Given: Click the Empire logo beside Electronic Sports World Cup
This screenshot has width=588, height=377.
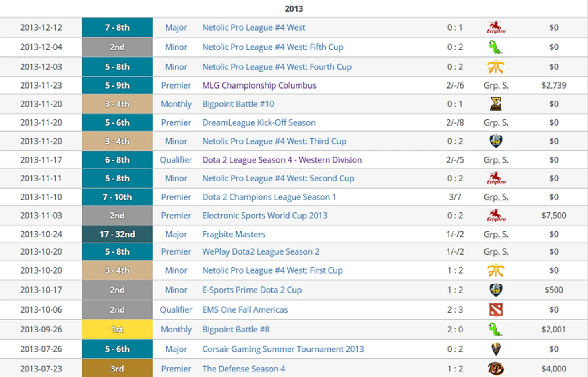Looking at the screenshot, I should coord(496,216).
